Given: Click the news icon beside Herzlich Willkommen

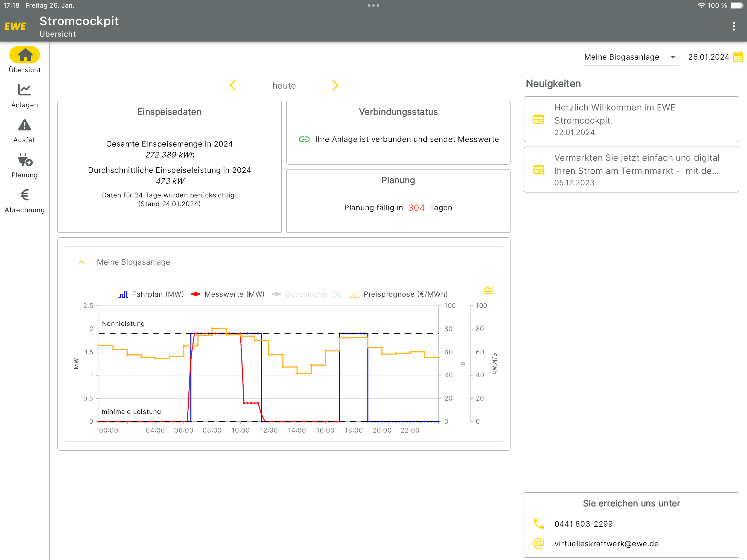Looking at the screenshot, I should click(539, 119).
